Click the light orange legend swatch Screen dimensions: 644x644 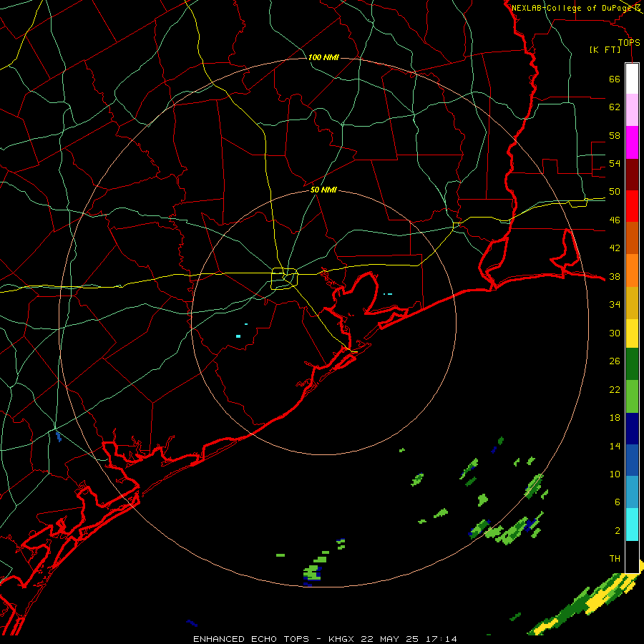coord(632,270)
